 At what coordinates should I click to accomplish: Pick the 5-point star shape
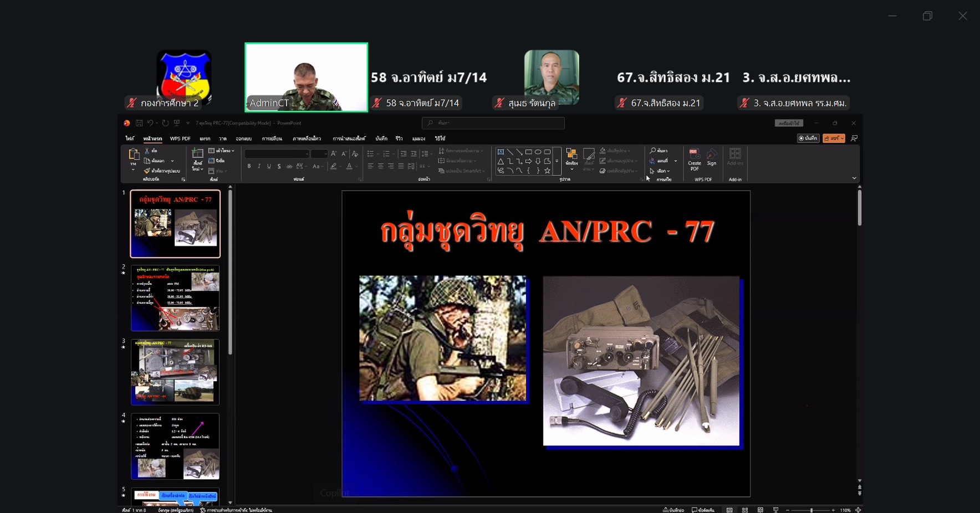click(547, 171)
